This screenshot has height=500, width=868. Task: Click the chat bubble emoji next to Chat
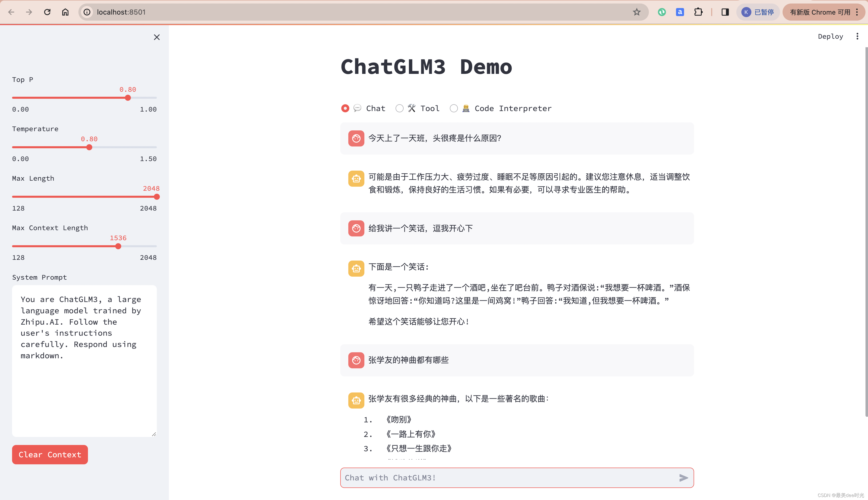pyautogui.click(x=357, y=108)
